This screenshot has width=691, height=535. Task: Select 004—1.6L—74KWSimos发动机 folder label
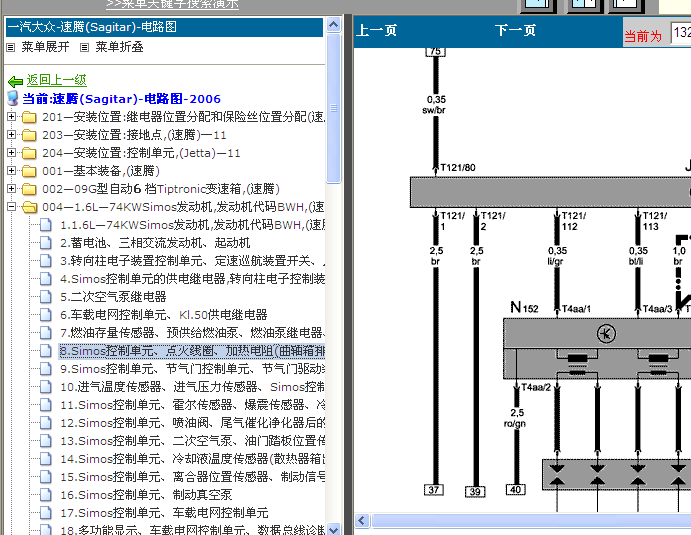183,207
